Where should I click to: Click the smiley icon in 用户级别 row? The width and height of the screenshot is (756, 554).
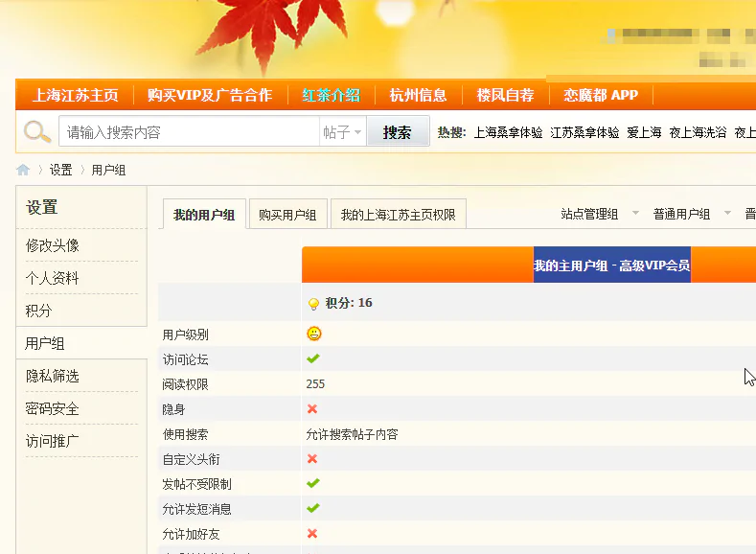point(314,334)
